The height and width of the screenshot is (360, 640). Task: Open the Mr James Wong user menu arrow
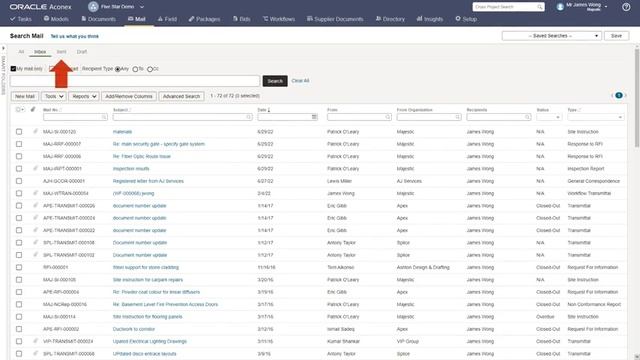pyautogui.click(x=606, y=6)
